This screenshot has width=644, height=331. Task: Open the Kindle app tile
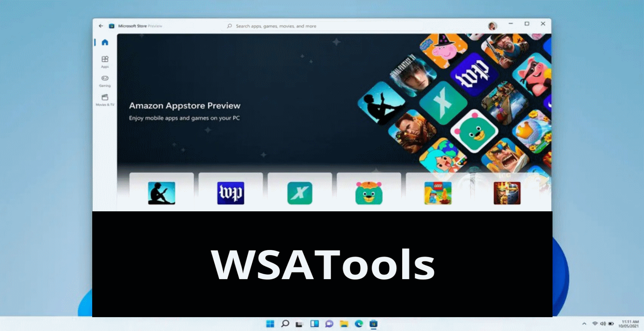coord(161,193)
